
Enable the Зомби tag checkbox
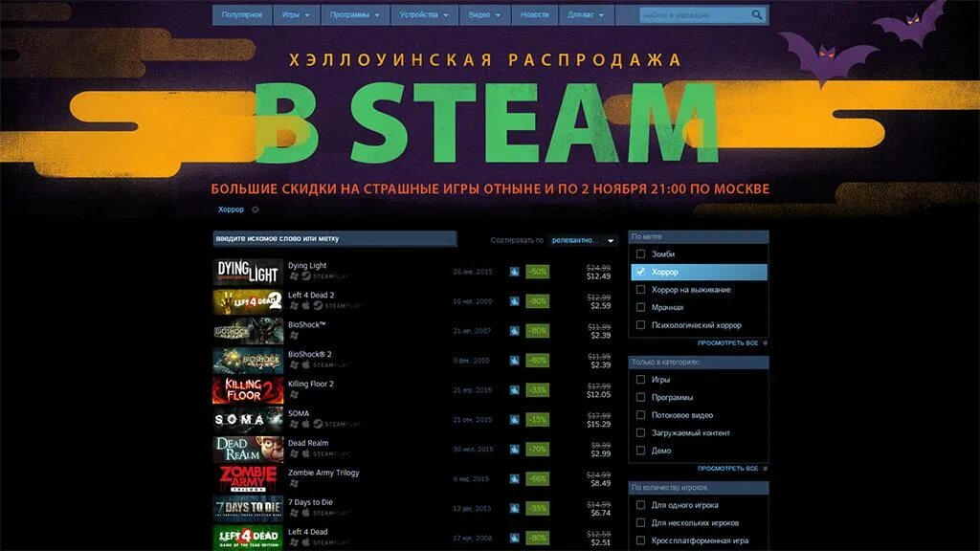(640, 254)
